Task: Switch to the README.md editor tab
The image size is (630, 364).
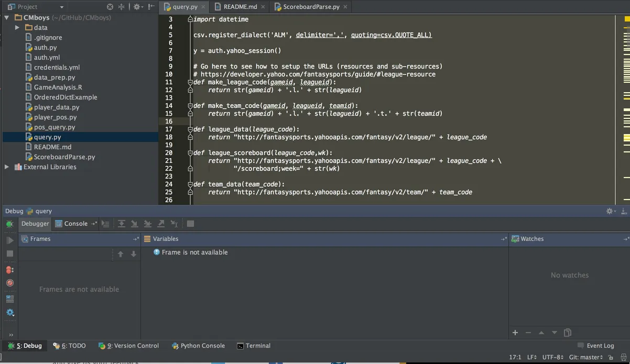Action: click(240, 7)
